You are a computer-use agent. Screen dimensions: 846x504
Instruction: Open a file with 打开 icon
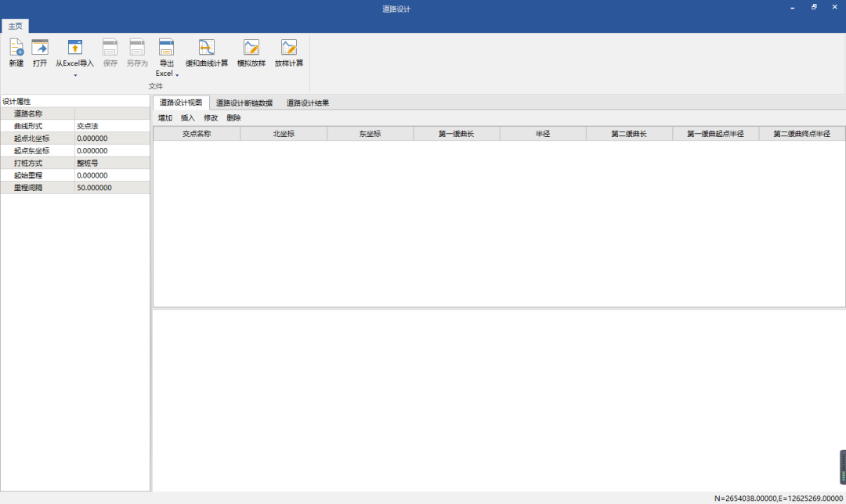[x=40, y=48]
